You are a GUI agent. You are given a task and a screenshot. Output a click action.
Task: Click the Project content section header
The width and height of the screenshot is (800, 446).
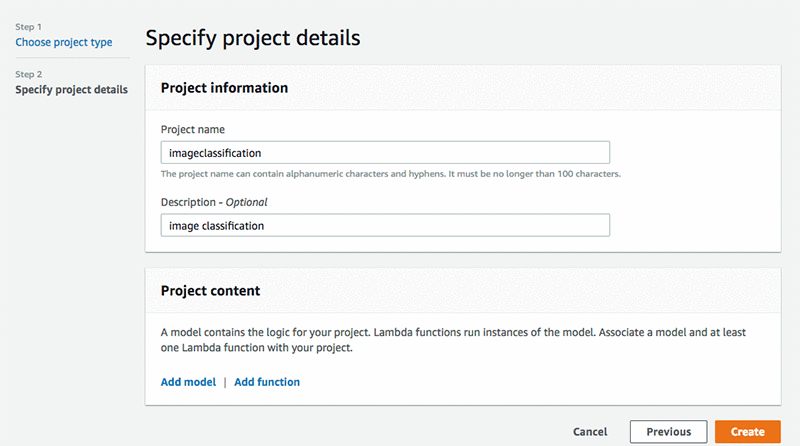tap(210, 291)
